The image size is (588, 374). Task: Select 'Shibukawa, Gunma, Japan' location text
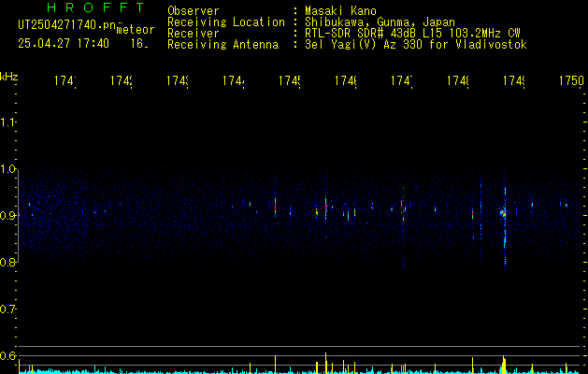(x=380, y=22)
